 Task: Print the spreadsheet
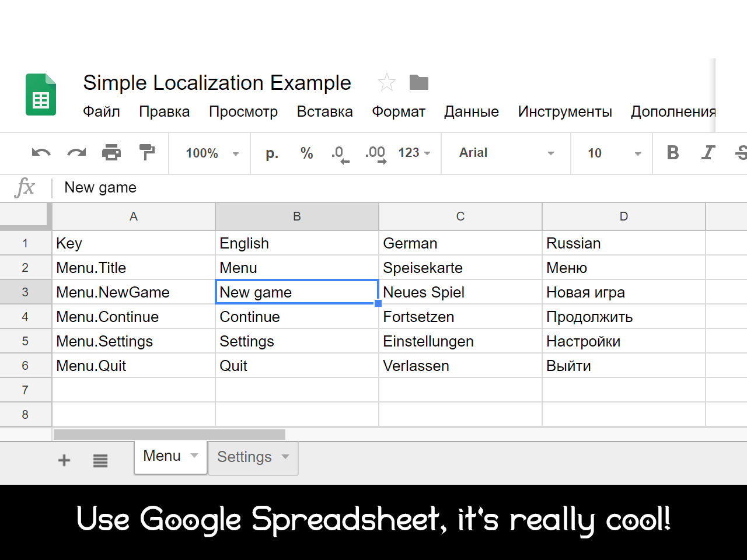click(111, 153)
